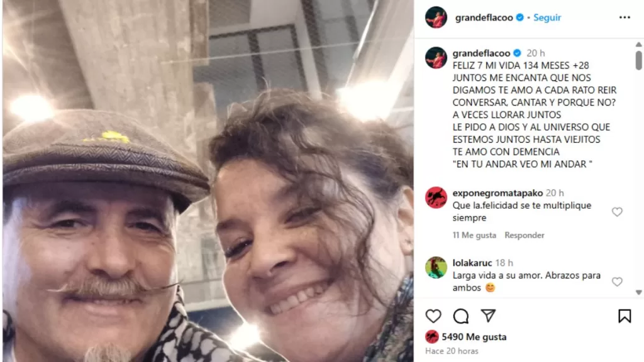
Task: Like exponegromatapako's comment heart
Action: point(617,212)
